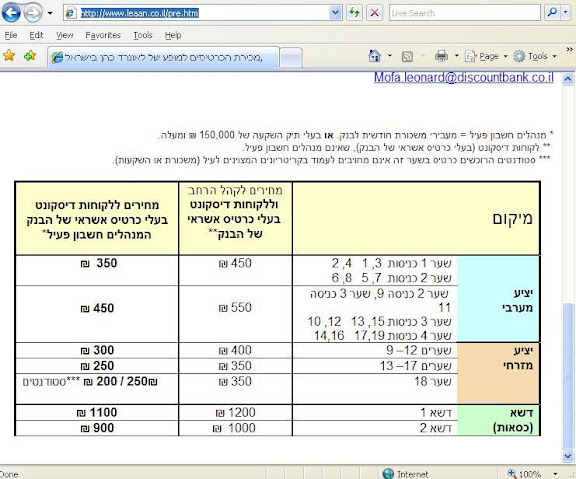
Task: Click the RSS feeds icon
Action: coord(407,57)
